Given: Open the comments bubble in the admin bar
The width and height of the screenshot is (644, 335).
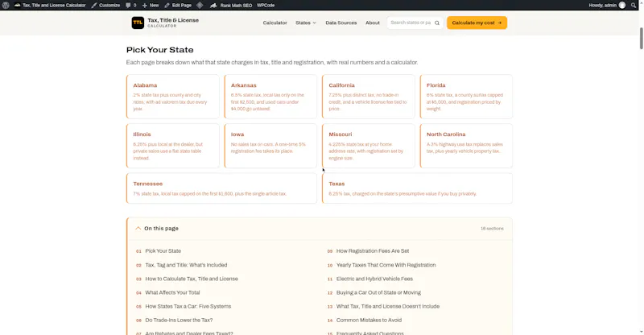Looking at the screenshot, I should pyautogui.click(x=130, y=6).
